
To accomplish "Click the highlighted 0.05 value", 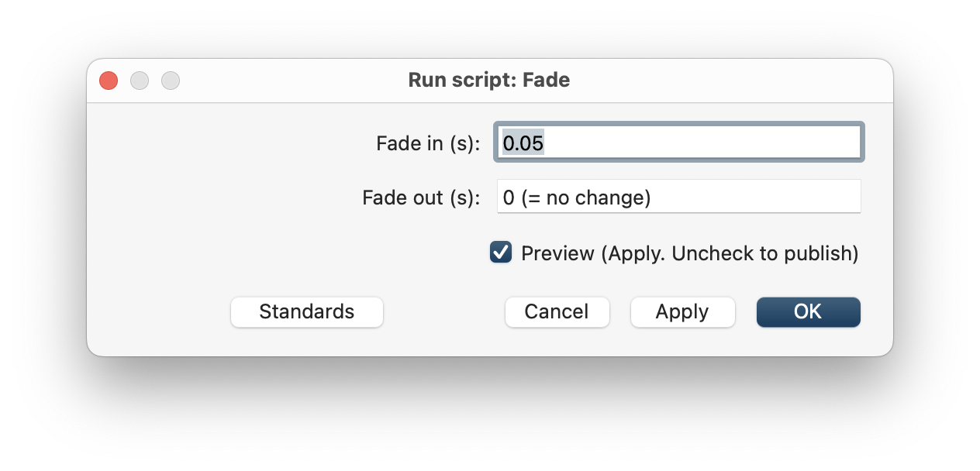I will [523, 143].
